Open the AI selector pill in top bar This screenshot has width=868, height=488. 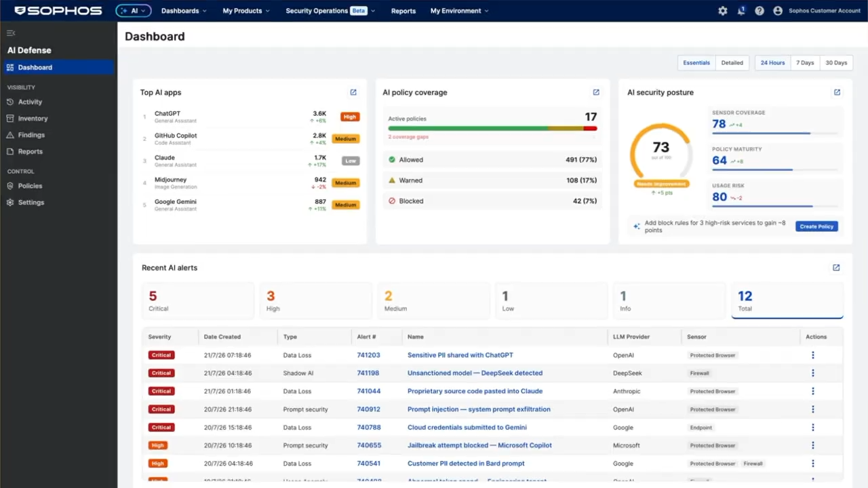pyautogui.click(x=134, y=11)
